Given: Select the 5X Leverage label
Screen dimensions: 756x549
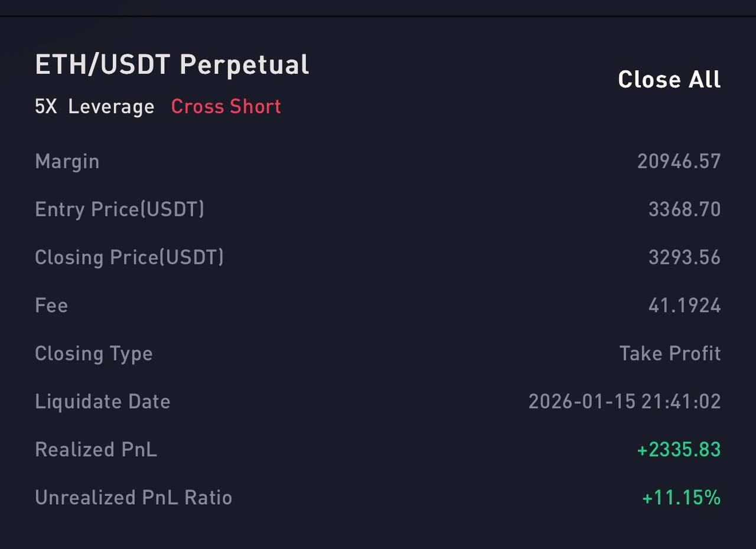Looking at the screenshot, I should coord(94,107).
